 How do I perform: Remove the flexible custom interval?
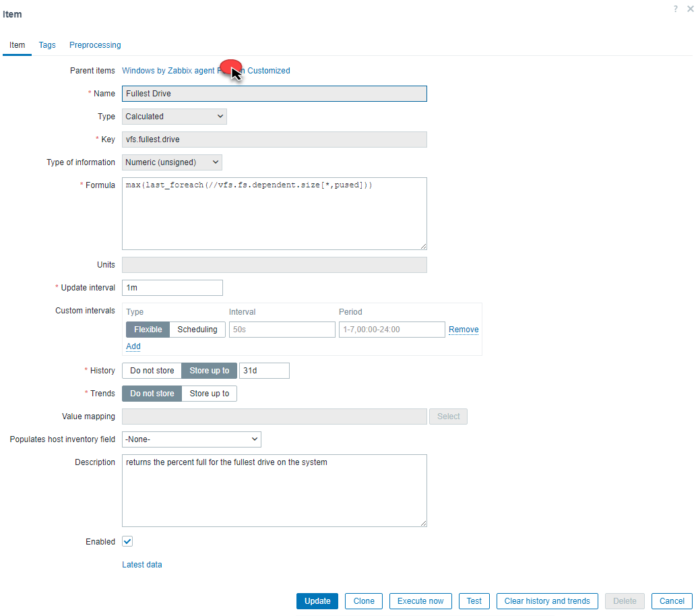(x=463, y=329)
